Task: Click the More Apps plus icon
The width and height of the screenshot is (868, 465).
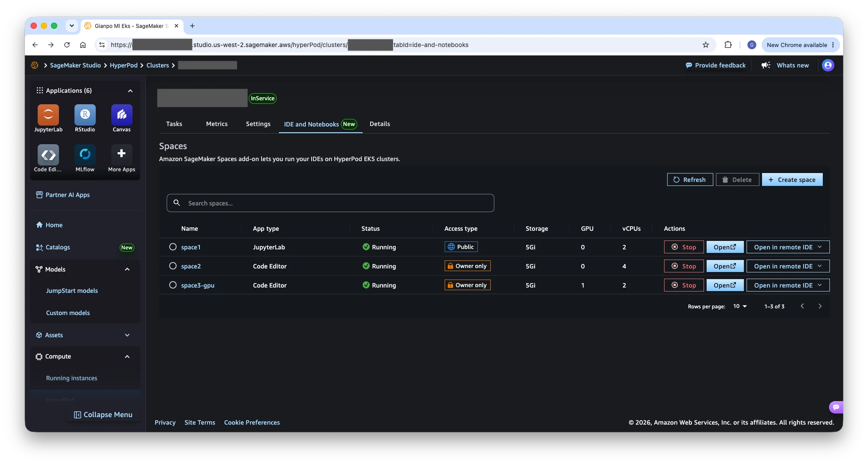Action: (122, 155)
